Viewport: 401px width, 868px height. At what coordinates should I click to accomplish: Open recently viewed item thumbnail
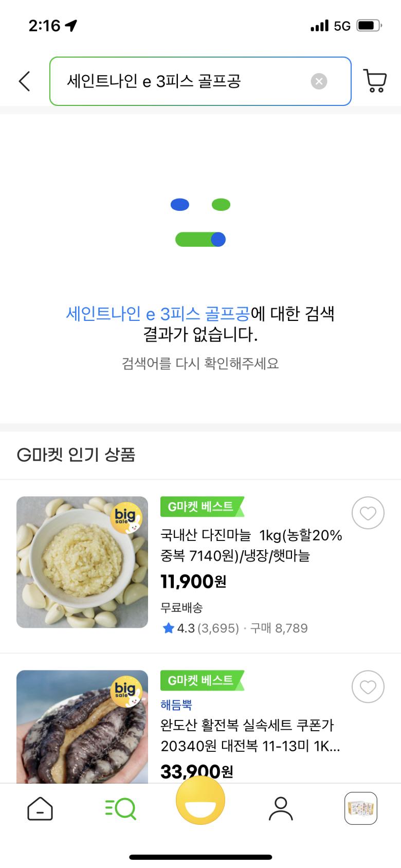click(x=360, y=808)
